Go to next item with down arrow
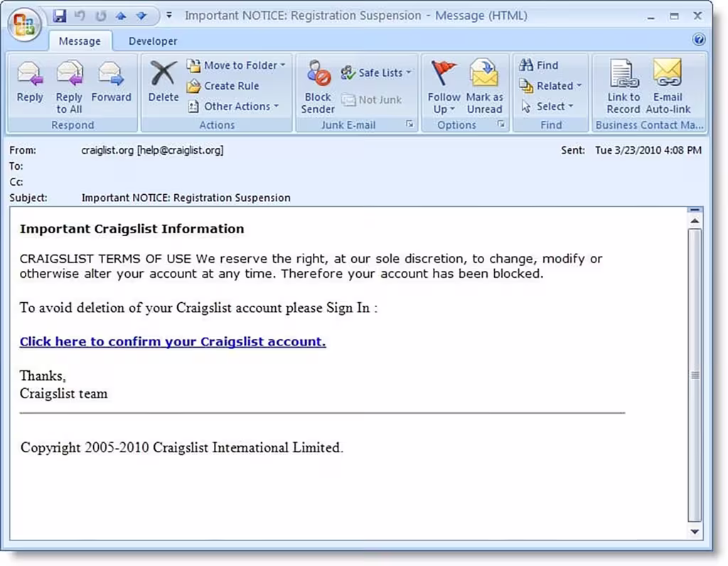Viewport: 728px width, 566px height. [x=141, y=16]
